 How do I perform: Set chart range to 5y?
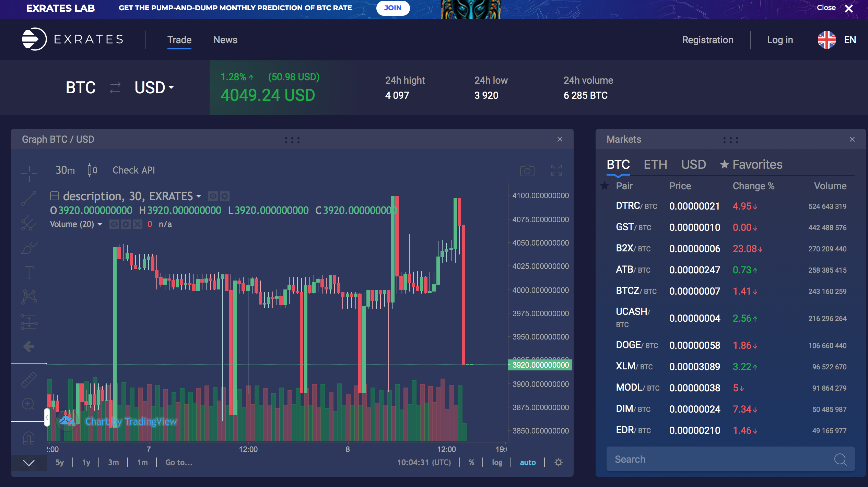click(x=60, y=462)
